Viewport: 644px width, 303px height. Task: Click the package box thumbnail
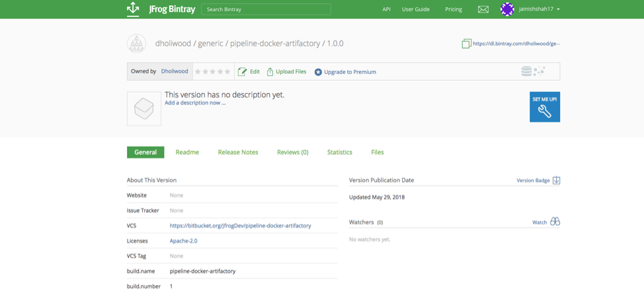[x=144, y=108]
